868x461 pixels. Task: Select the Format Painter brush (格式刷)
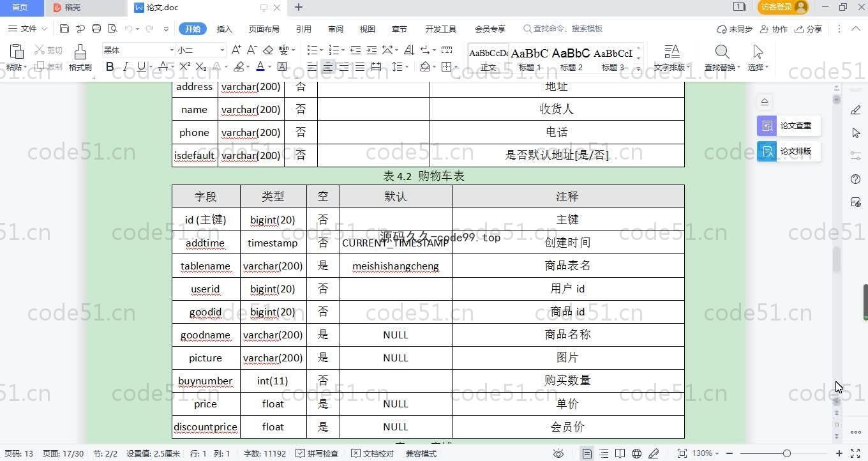80,57
